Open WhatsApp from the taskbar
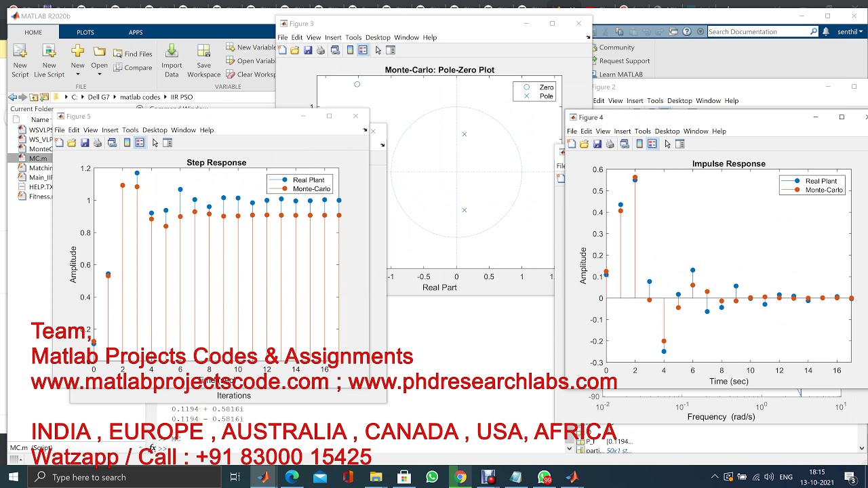Screen dimensions: 868x488 click(432, 477)
